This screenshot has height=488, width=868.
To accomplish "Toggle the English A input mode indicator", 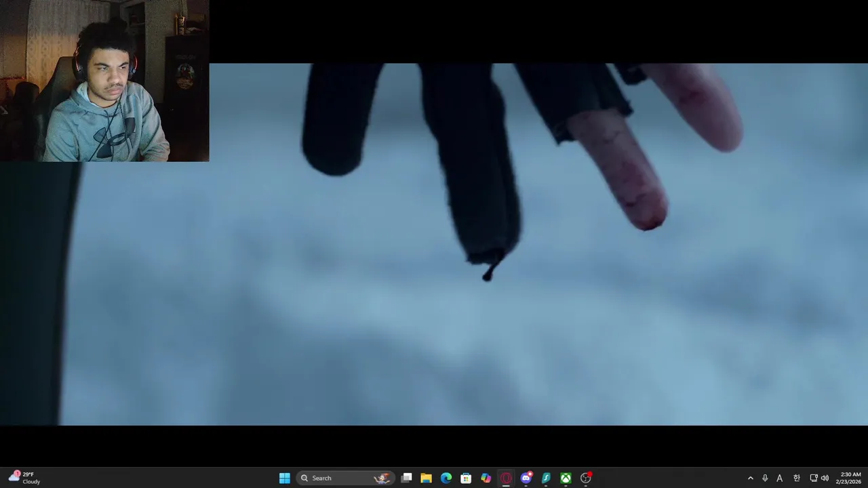I will point(780,478).
